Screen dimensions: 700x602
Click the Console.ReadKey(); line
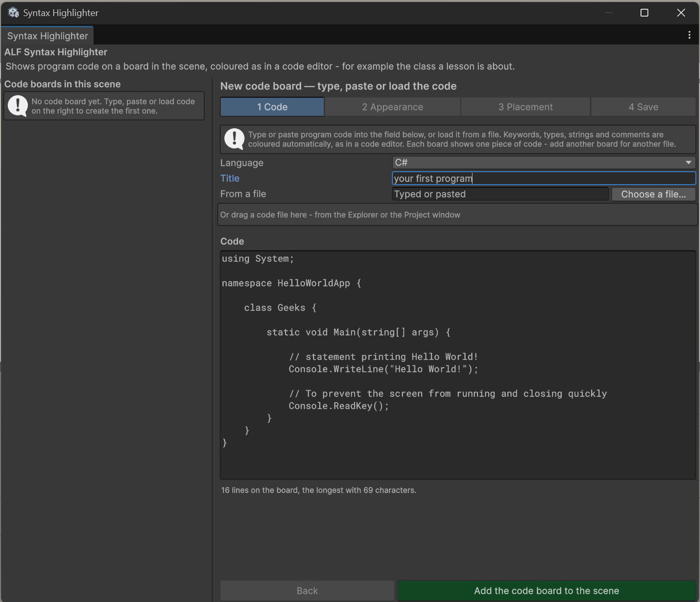click(339, 406)
